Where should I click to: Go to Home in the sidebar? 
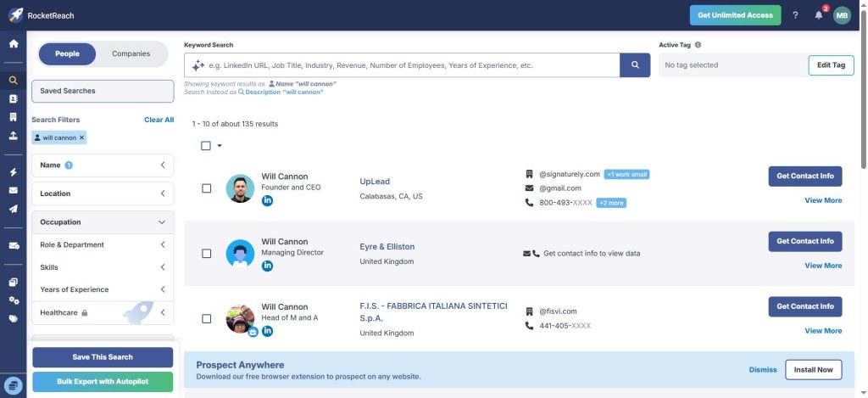click(x=14, y=44)
